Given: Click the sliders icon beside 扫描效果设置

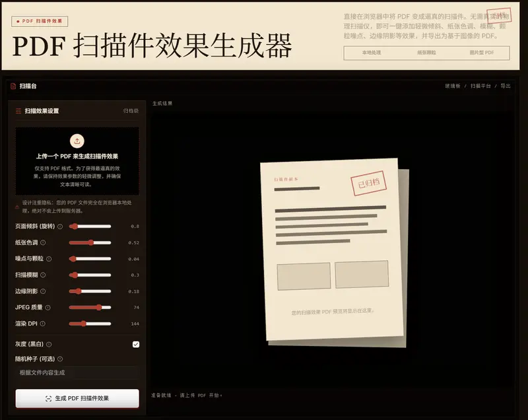Looking at the screenshot, I should coord(18,111).
